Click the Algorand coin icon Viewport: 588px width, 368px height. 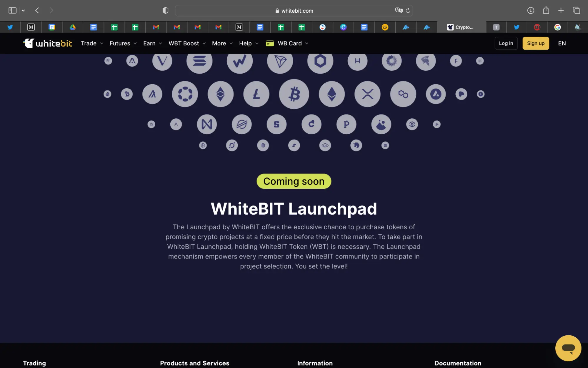(152, 94)
